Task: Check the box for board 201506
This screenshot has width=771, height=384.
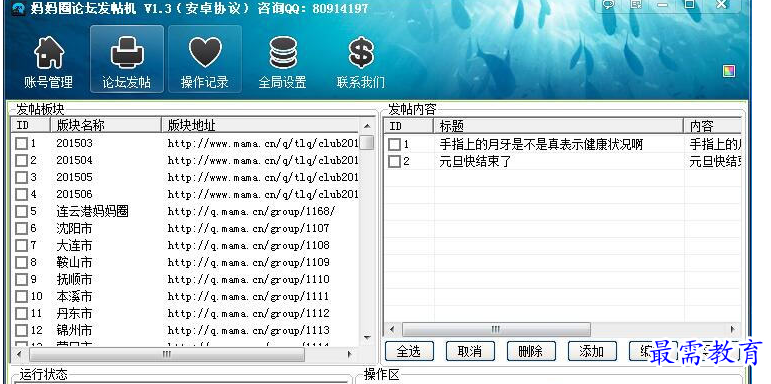Action: tap(21, 195)
